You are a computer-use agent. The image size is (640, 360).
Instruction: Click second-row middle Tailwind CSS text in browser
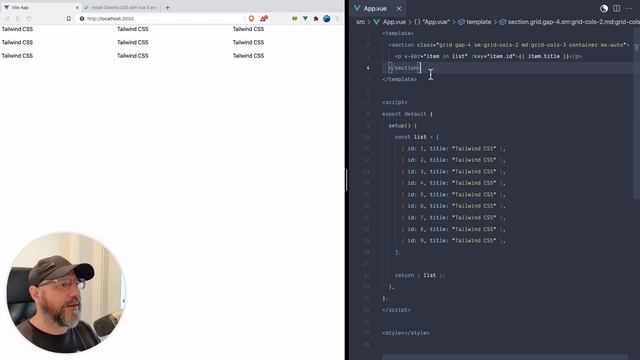pos(133,42)
